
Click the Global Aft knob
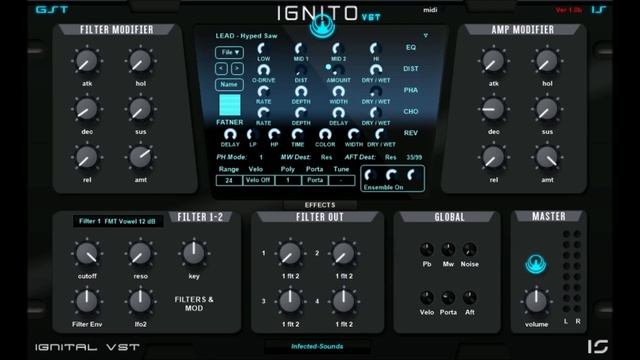click(x=469, y=298)
